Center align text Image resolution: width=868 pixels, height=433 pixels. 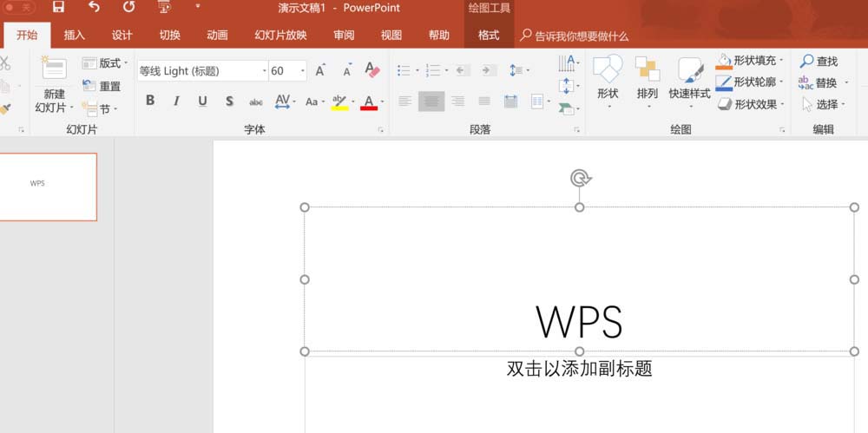[x=431, y=102]
